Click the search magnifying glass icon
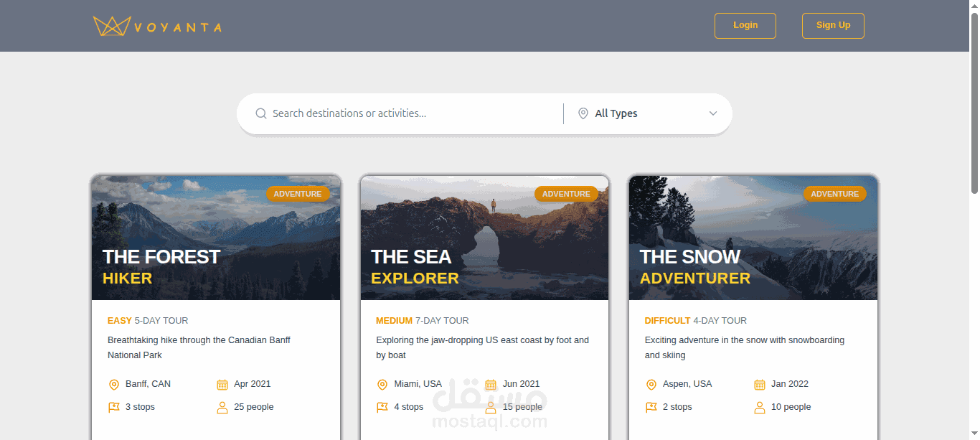 [x=261, y=113]
